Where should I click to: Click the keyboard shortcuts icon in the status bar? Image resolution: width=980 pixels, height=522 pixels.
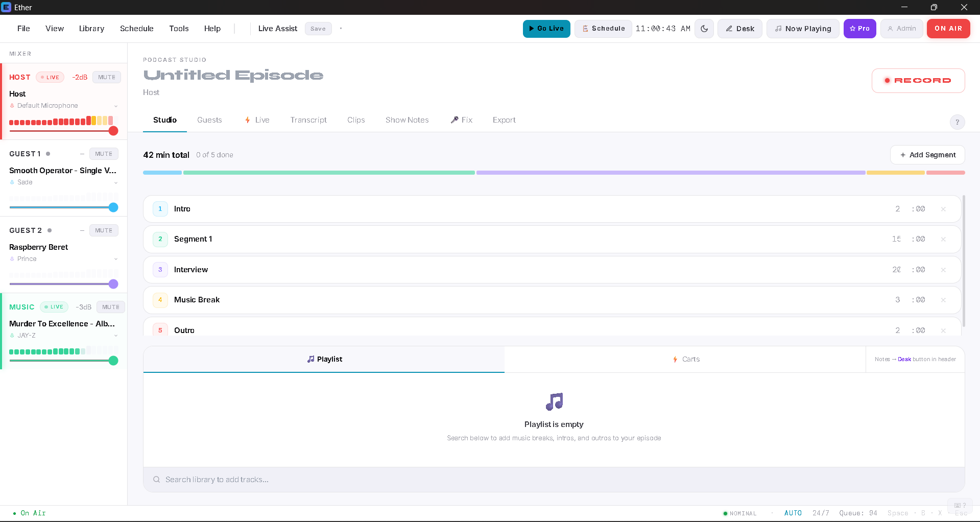click(x=960, y=505)
